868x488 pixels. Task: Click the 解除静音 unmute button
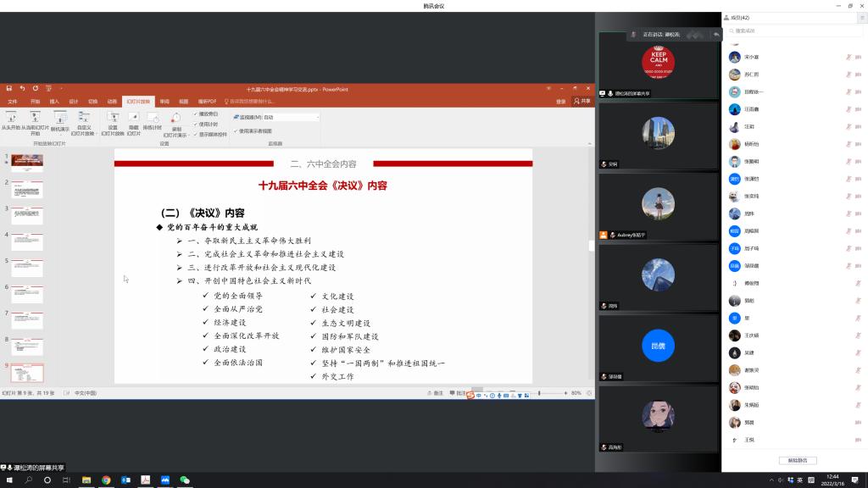(x=797, y=460)
